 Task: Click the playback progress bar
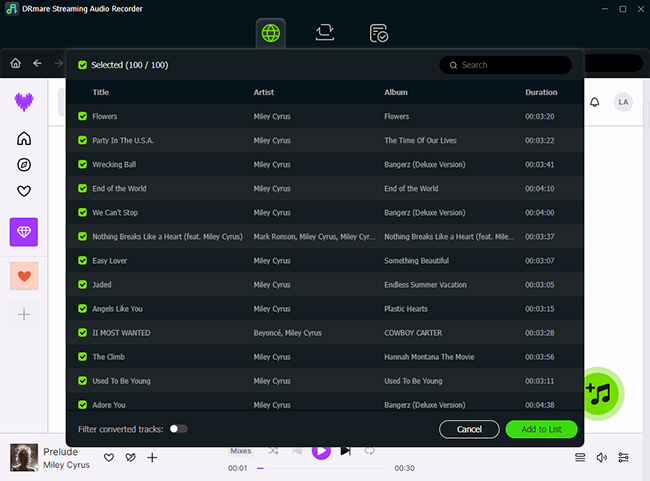click(321, 468)
